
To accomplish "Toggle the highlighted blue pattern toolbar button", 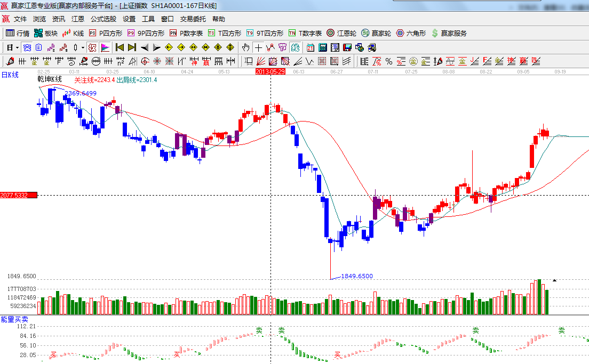I will (27, 47).
